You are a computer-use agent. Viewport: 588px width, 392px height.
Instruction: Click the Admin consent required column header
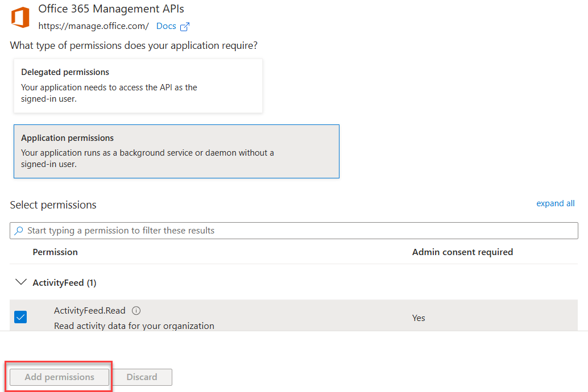(x=462, y=252)
